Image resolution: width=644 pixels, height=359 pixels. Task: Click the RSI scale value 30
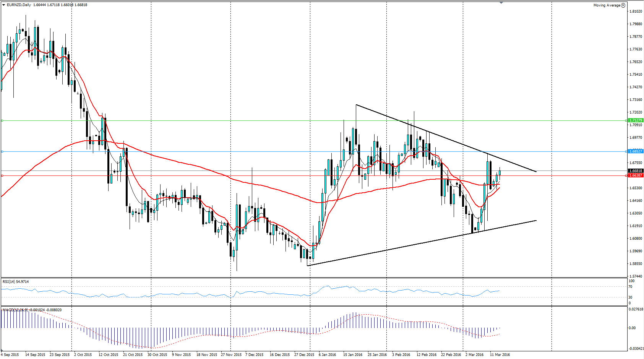[x=630, y=297]
